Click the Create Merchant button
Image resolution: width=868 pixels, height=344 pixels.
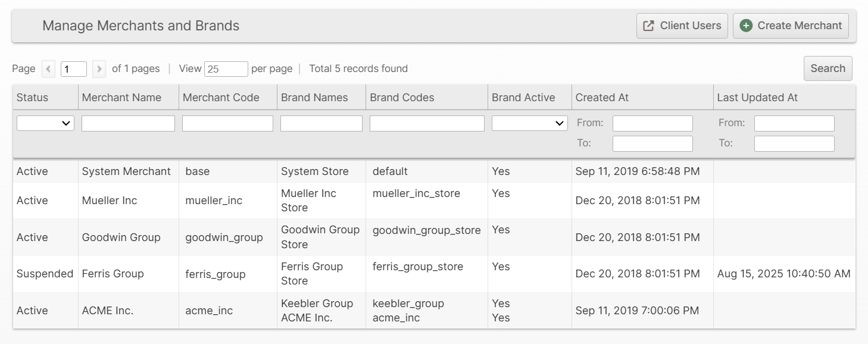(791, 26)
